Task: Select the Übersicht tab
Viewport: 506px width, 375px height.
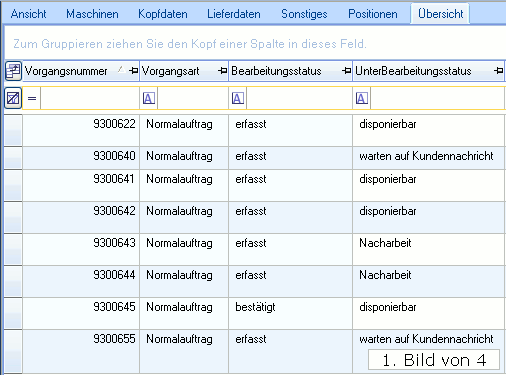Action: (x=440, y=14)
